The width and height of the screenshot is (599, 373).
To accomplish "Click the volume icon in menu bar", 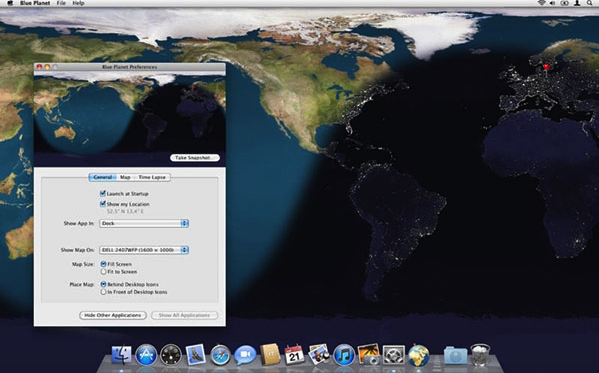I will (552, 3).
